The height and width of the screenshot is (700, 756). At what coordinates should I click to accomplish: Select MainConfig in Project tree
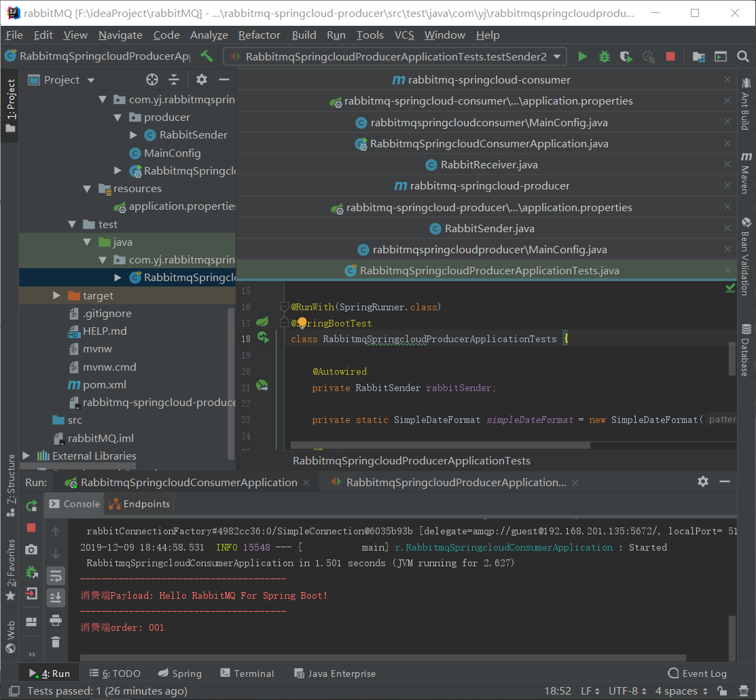tap(172, 153)
